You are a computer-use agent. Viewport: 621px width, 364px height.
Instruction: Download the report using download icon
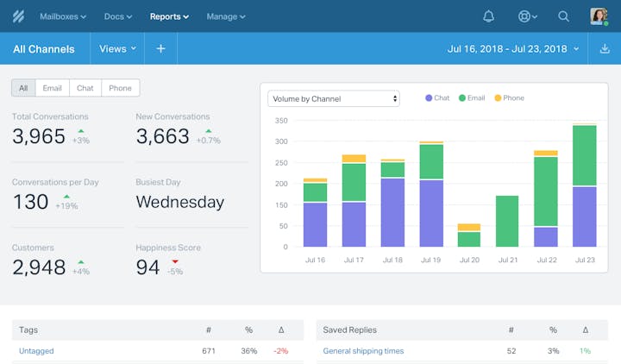604,49
